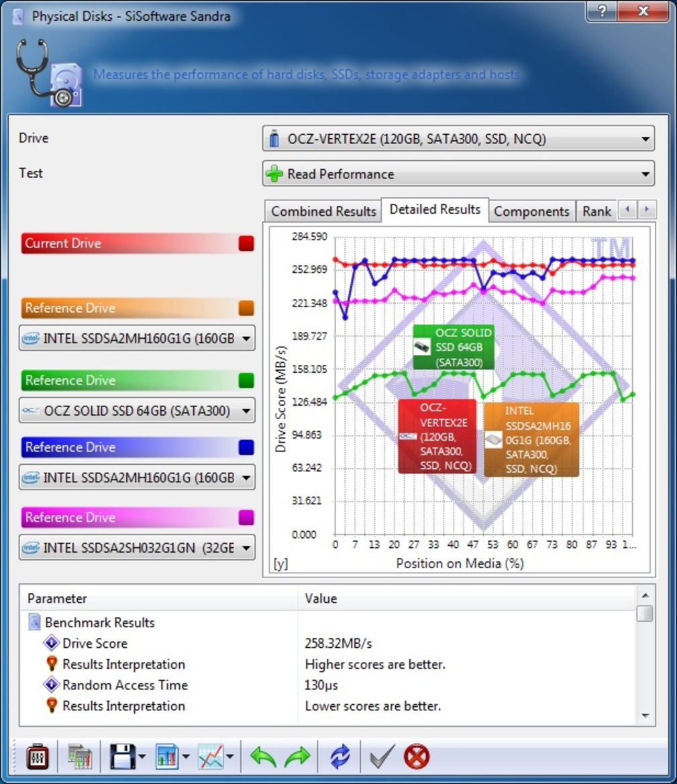Open the Components tab

coord(531,211)
